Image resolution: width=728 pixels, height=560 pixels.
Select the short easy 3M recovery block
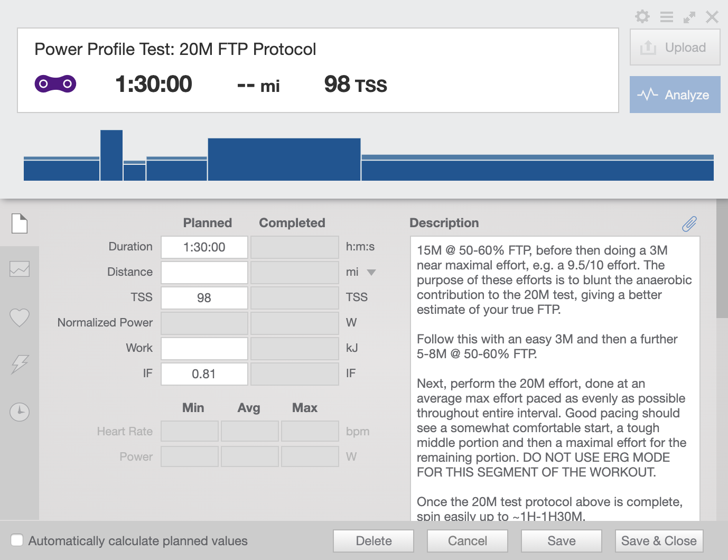point(134,171)
